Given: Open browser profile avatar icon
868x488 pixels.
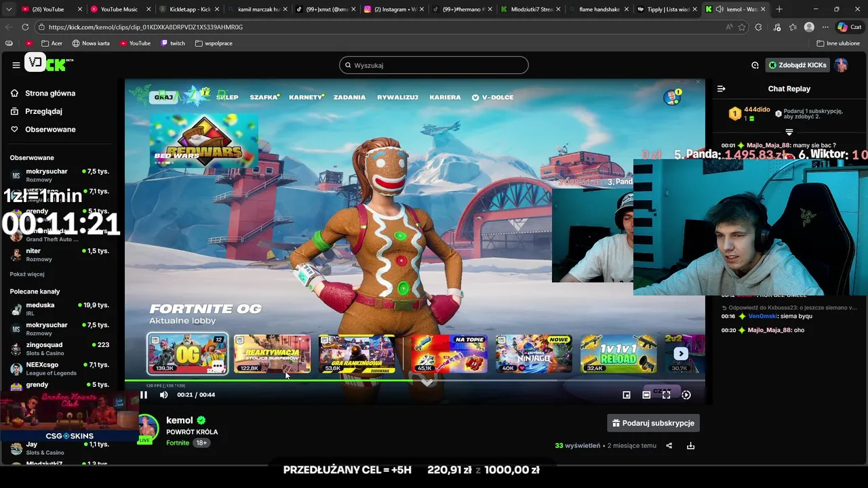Looking at the screenshot, I should point(809,27).
